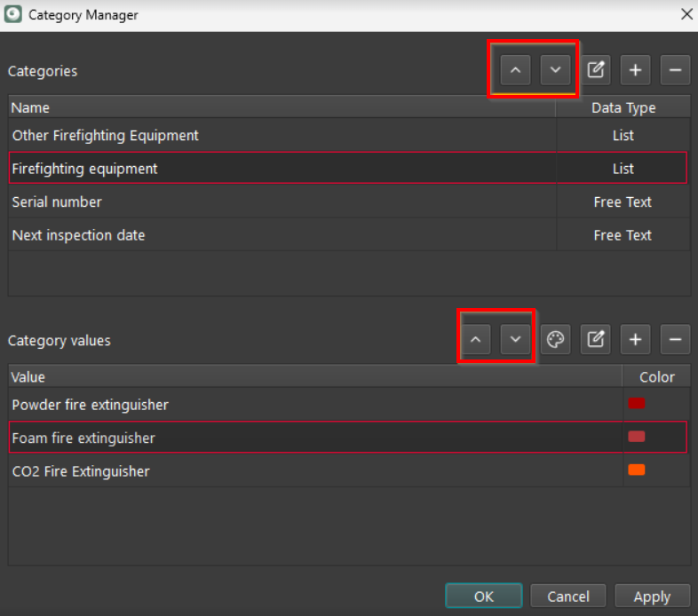Edit the selected category name

coord(596,70)
